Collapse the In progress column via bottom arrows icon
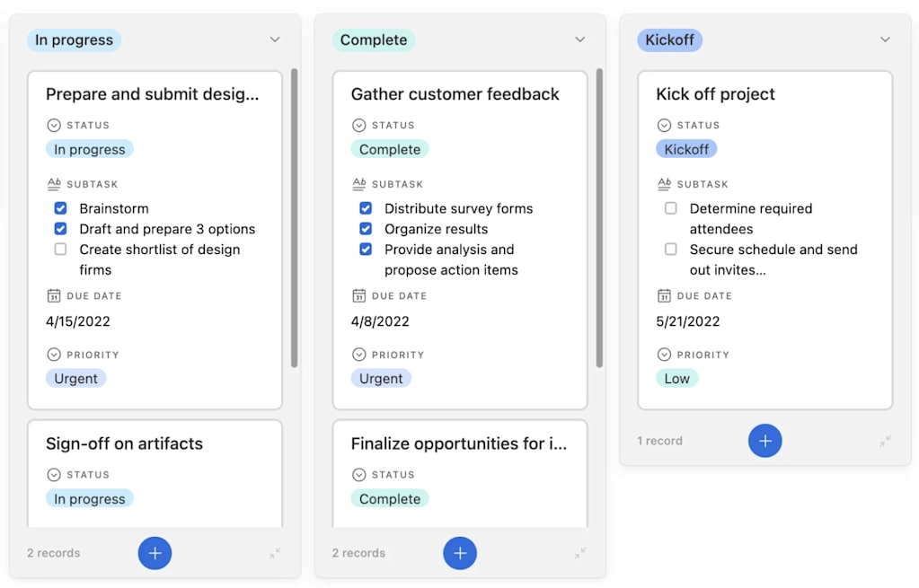Screen dimensions: 919x588 [275, 553]
